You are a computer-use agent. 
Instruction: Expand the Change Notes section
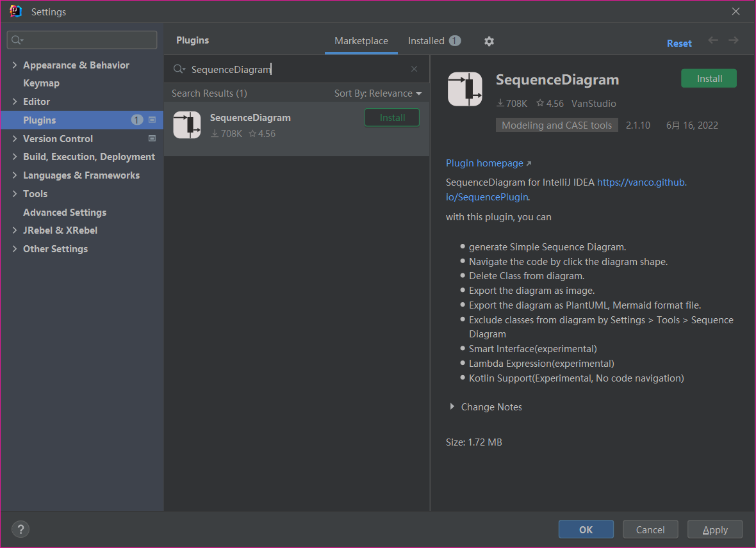click(x=452, y=407)
